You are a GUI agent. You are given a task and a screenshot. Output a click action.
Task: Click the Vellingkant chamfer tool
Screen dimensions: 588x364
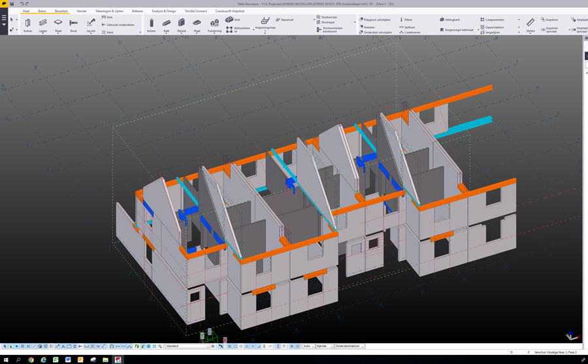[449, 20]
